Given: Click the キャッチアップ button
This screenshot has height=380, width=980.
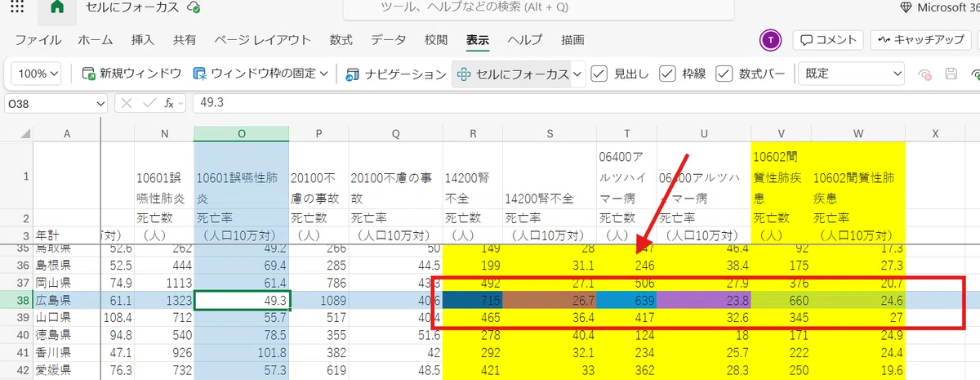Looking at the screenshot, I should point(922,39).
